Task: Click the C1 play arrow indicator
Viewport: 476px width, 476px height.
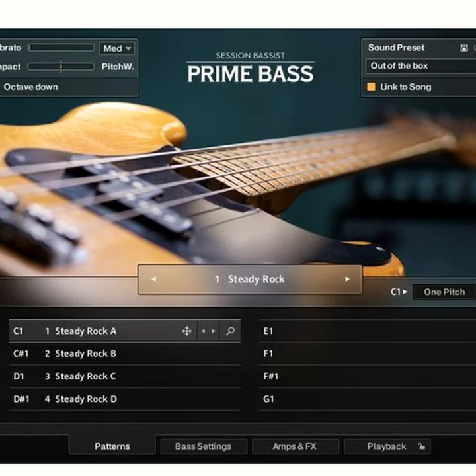Action: (399, 292)
